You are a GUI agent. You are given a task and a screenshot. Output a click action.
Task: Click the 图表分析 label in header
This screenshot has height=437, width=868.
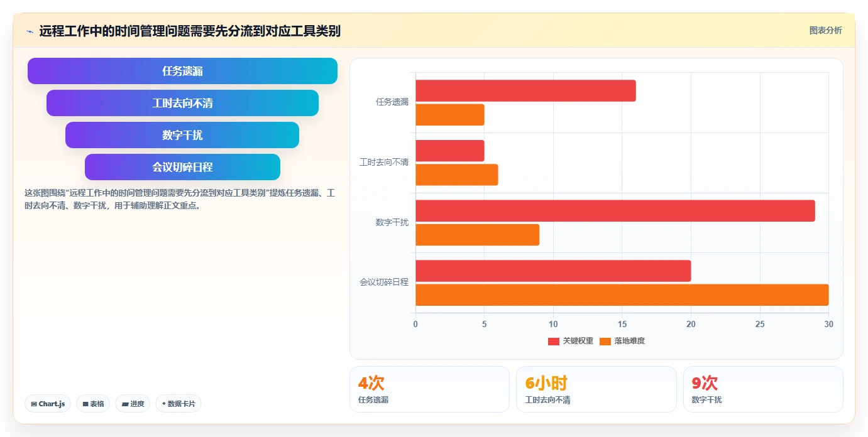coord(825,31)
